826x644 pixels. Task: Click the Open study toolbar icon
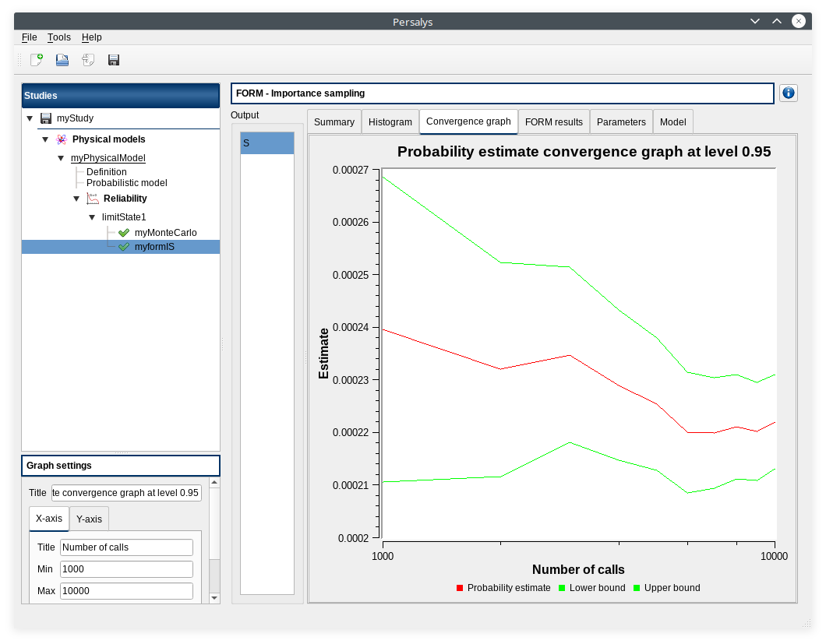coord(62,60)
